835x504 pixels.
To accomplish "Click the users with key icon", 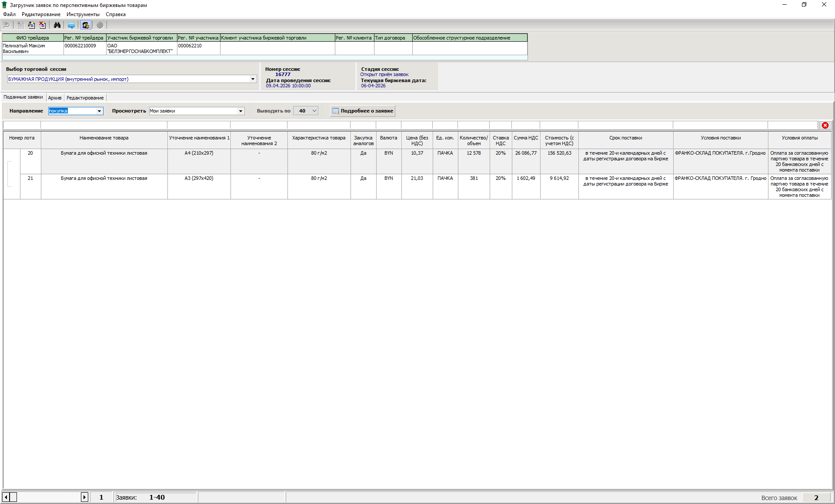I will [86, 25].
